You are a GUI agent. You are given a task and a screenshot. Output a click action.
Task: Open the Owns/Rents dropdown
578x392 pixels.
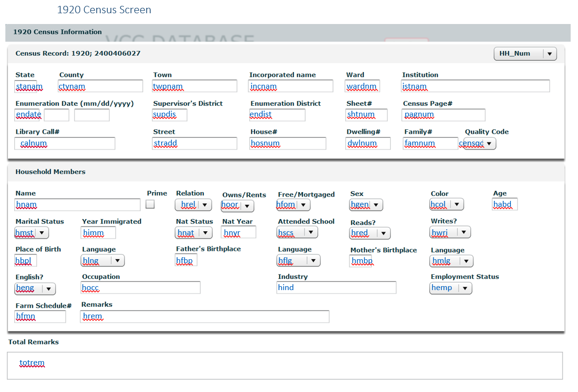click(238, 206)
